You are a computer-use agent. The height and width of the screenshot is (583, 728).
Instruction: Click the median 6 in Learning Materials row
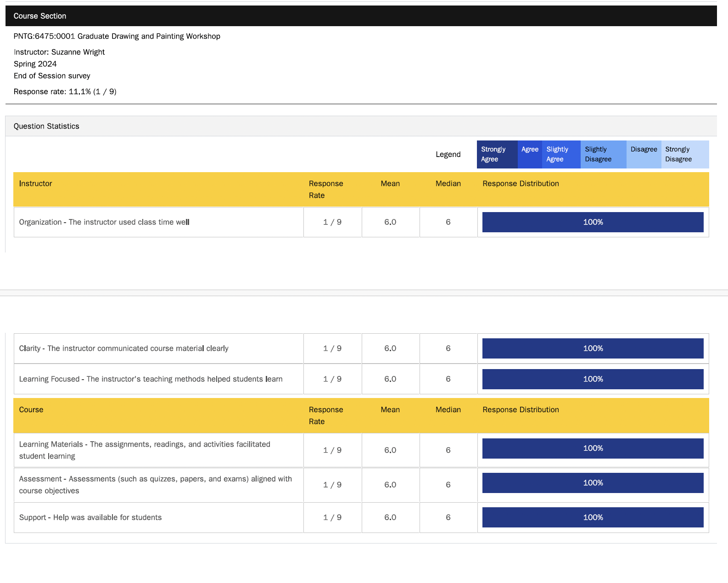click(x=448, y=450)
